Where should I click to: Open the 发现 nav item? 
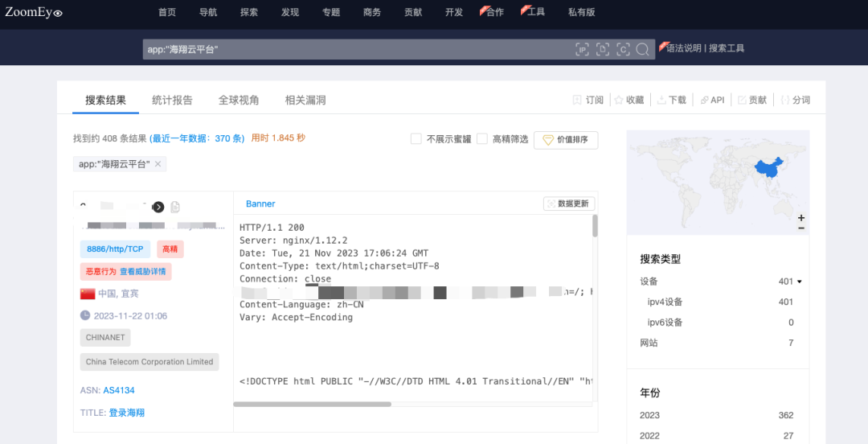(x=290, y=12)
